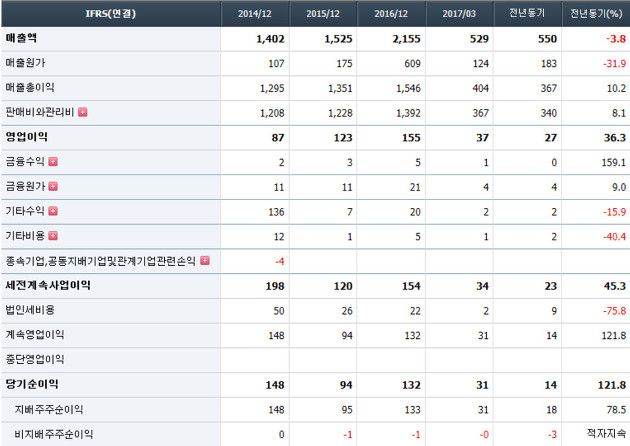Expand the 기타비용 row plus icon
Image resolution: width=630 pixels, height=446 pixels.
coord(53,236)
